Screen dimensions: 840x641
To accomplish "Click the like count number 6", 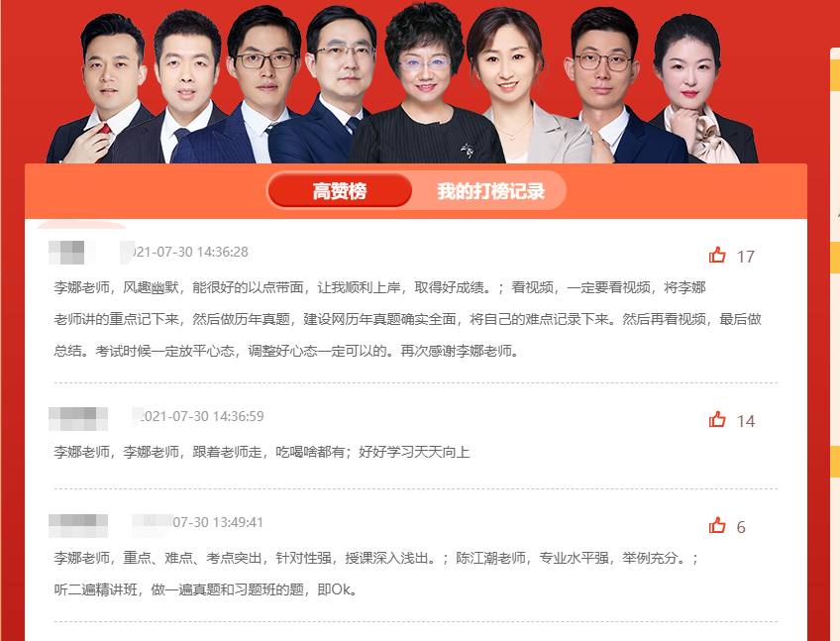I will tap(741, 527).
